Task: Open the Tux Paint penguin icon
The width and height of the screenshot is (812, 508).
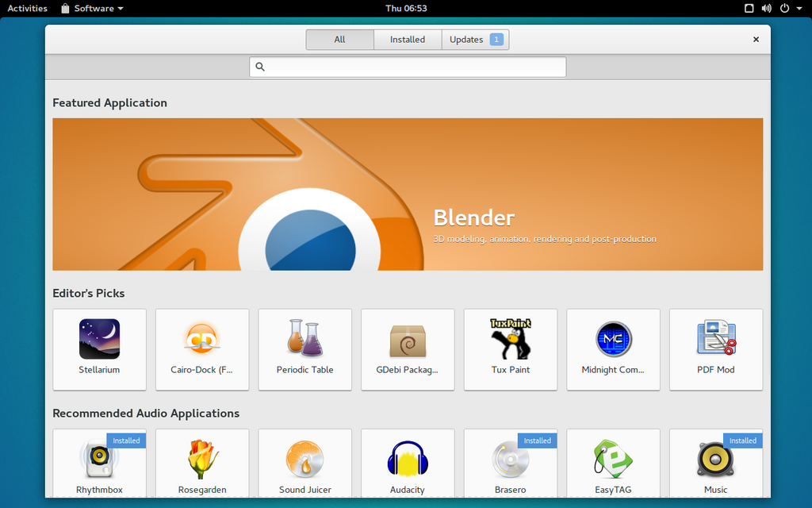Action: [511, 339]
